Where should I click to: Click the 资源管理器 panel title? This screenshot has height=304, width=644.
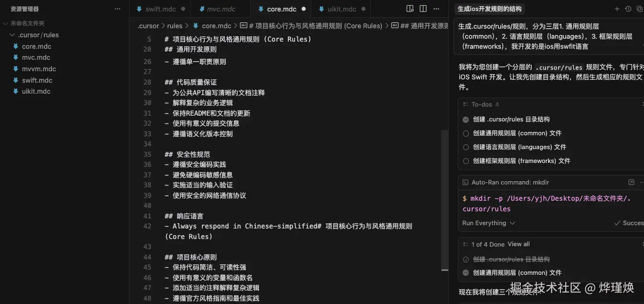tap(25, 9)
